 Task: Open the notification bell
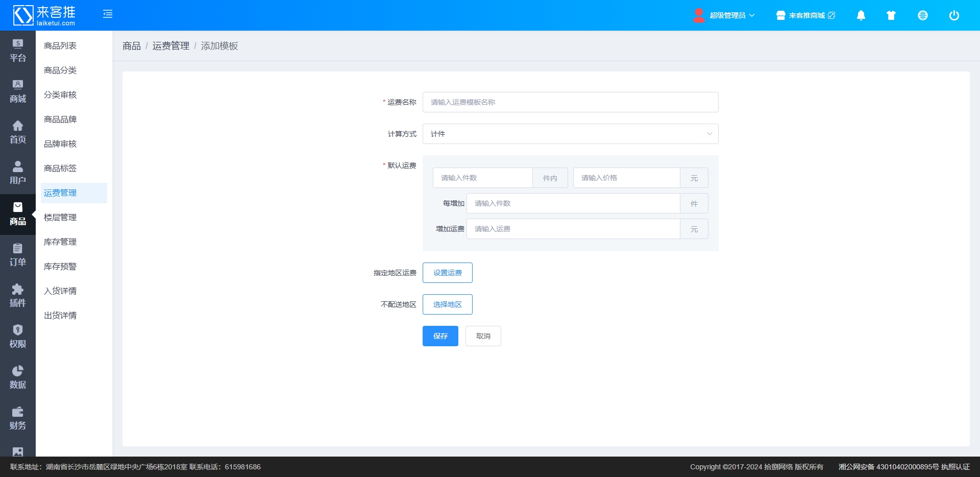coord(861,15)
